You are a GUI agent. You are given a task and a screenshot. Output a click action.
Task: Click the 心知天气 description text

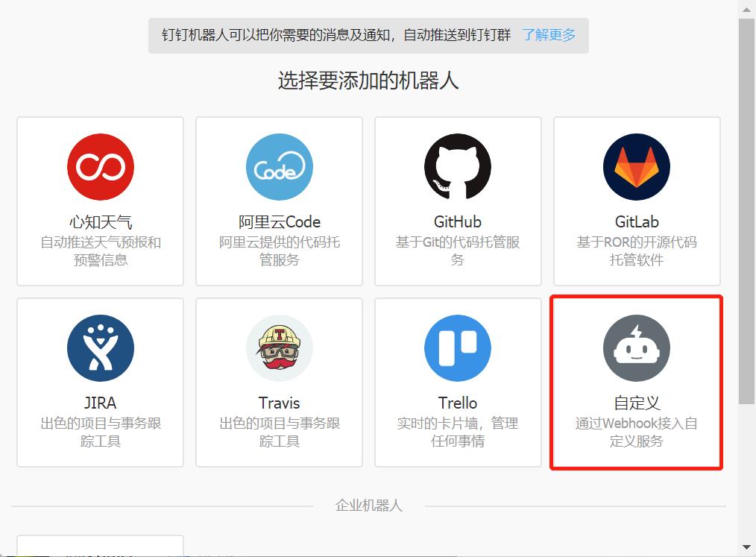(100, 251)
